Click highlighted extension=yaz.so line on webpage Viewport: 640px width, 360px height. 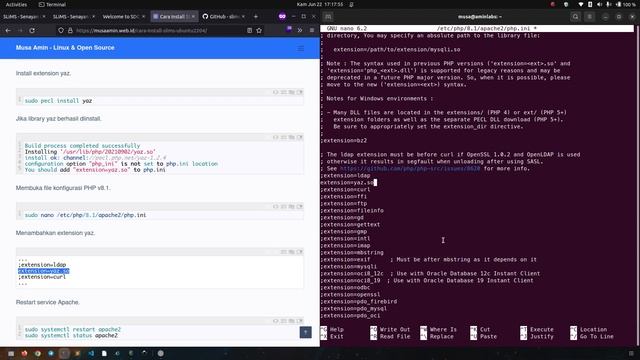click(44, 271)
